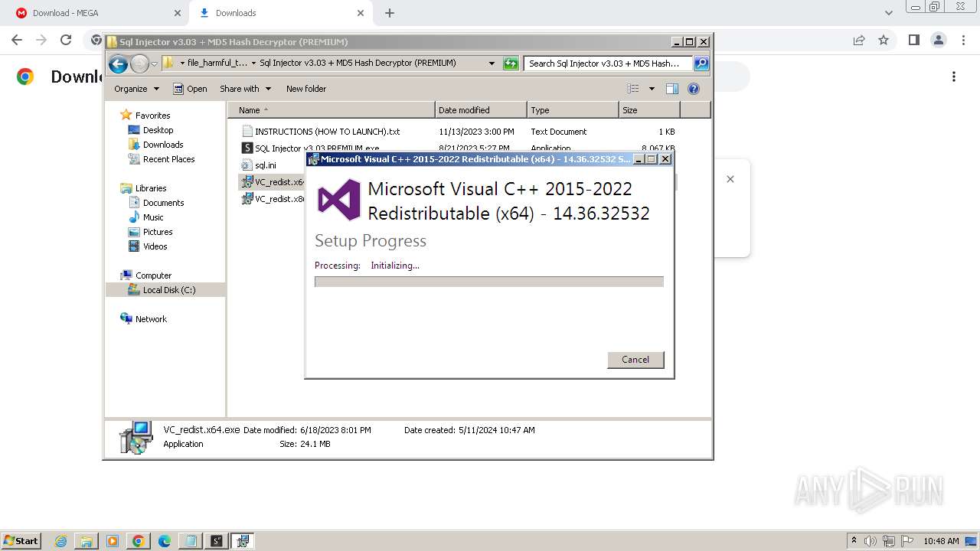Open the address bar history dropdown
This screenshot has width=980, height=551.
492,64
